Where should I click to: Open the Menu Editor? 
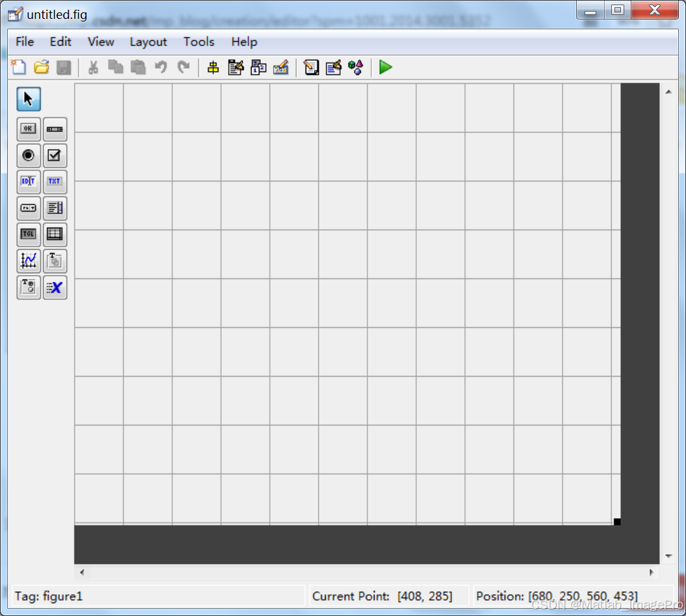pyautogui.click(x=236, y=68)
